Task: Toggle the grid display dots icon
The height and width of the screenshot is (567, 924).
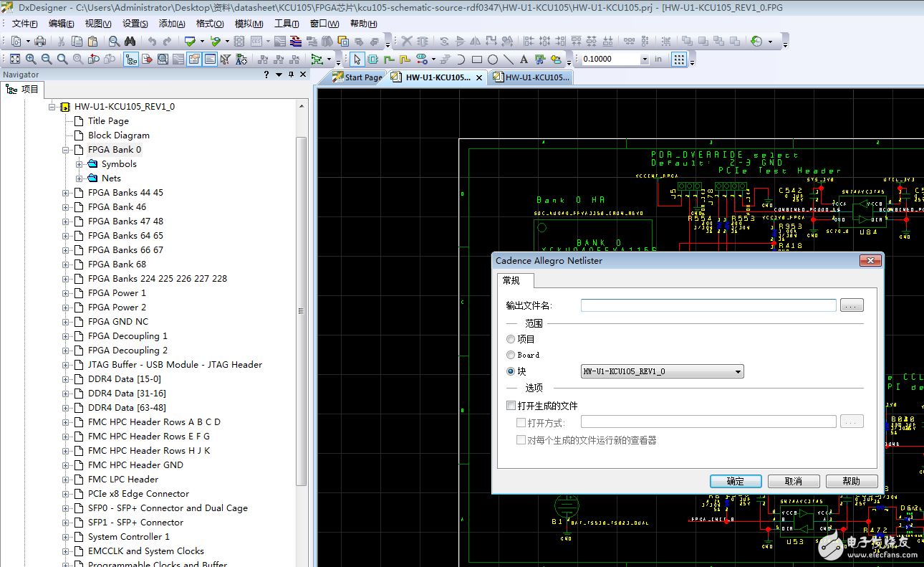Action: coord(679,59)
